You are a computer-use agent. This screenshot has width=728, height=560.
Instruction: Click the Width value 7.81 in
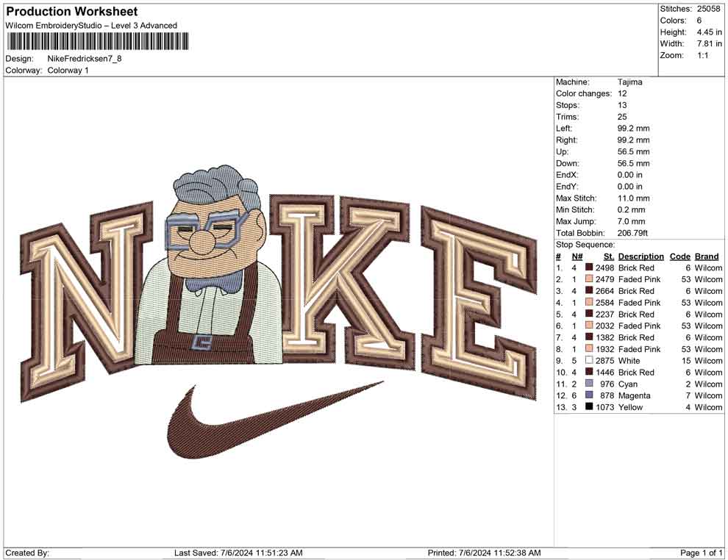click(x=709, y=43)
